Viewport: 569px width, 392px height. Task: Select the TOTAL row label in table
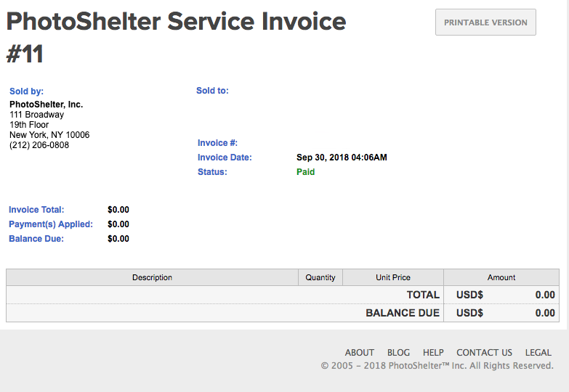(423, 295)
